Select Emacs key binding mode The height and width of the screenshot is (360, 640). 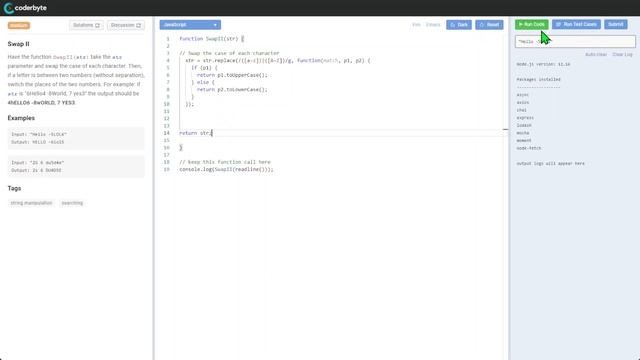pyautogui.click(x=433, y=25)
